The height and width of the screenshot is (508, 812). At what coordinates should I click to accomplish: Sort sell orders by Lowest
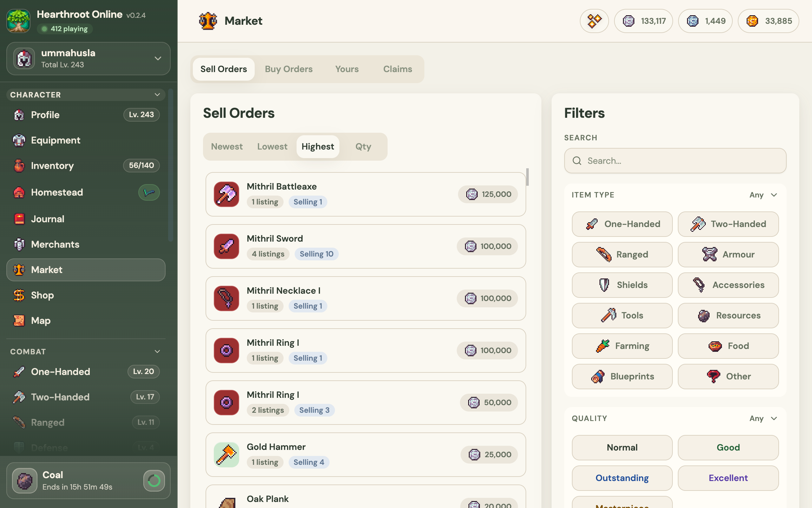272,146
